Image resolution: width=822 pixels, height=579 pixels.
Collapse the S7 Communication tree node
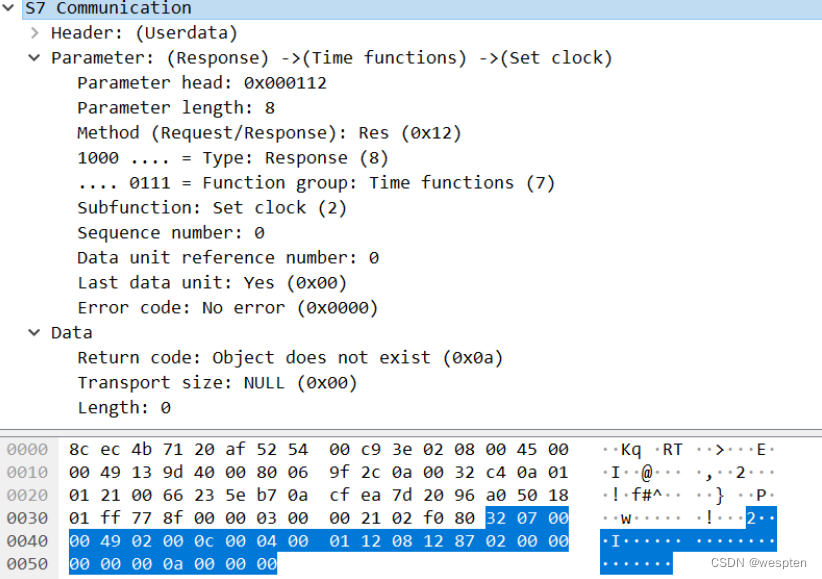pyautogui.click(x=9, y=8)
